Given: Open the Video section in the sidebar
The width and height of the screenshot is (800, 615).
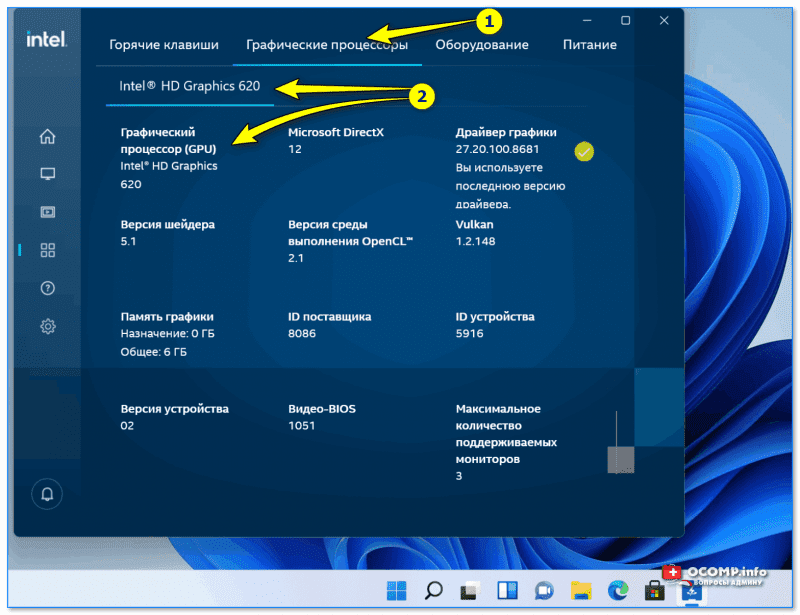Looking at the screenshot, I should tap(47, 212).
